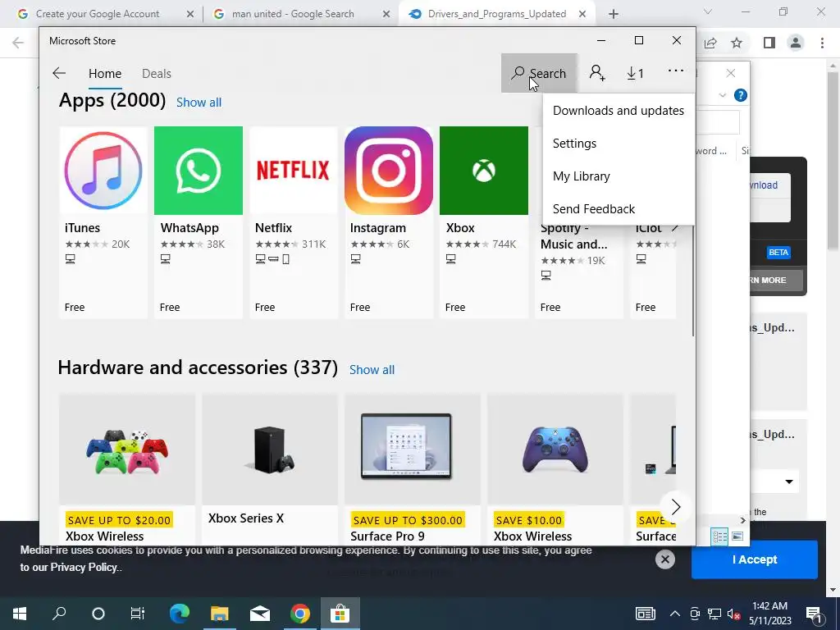Click the Chrome back navigation arrow
The width and height of the screenshot is (840, 630).
pos(18,43)
